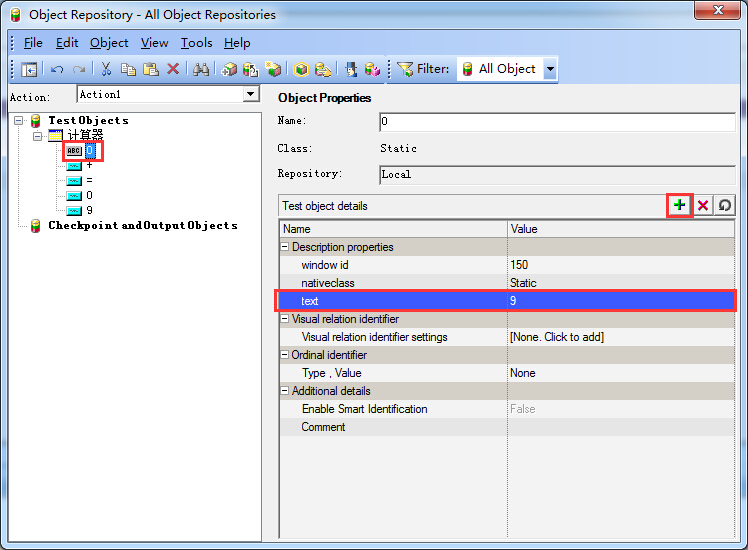Click Define New Test Object icon
This screenshot has height=550, width=748.
coord(273,69)
